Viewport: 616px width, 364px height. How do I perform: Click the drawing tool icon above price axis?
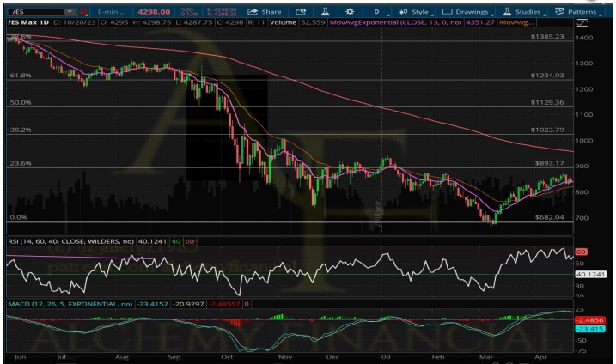[x=582, y=23]
